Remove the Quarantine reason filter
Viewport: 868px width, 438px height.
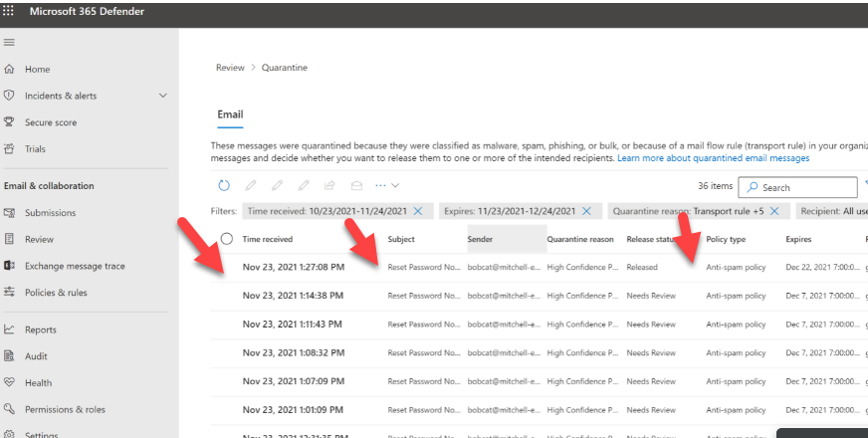coord(774,211)
